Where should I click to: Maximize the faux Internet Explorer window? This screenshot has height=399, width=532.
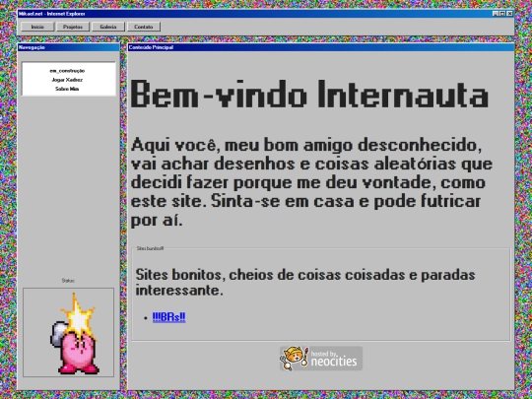click(x=502, y=14)
